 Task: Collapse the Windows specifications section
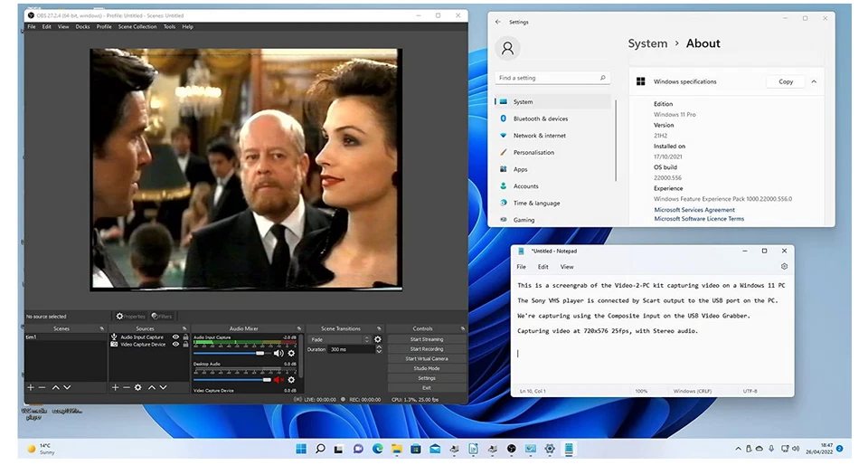814,81
